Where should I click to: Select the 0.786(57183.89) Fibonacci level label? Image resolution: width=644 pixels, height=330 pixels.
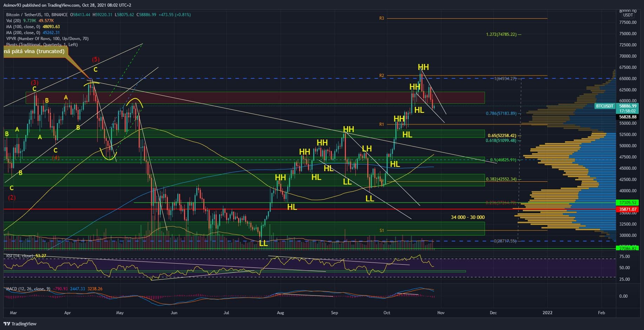501,114
